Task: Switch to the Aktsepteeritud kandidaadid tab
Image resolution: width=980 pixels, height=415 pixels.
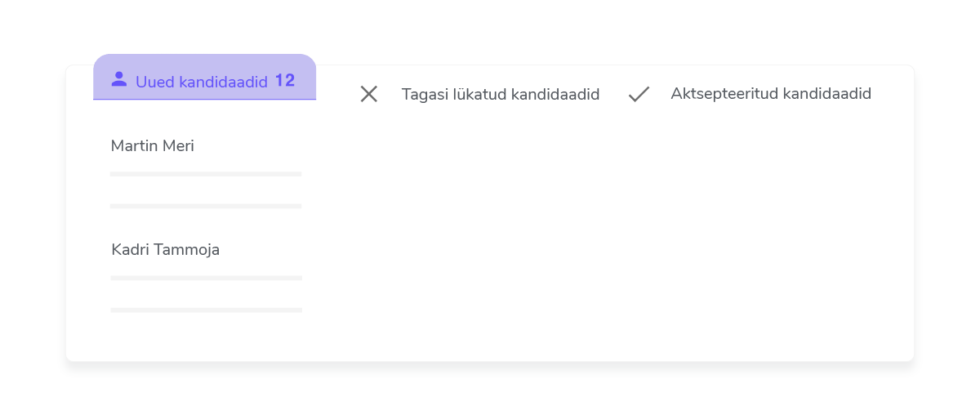Action: click(x=750, y=93)
